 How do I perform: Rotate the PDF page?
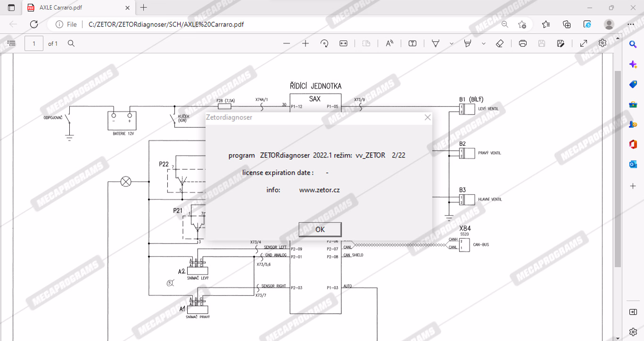click(324, 43)
